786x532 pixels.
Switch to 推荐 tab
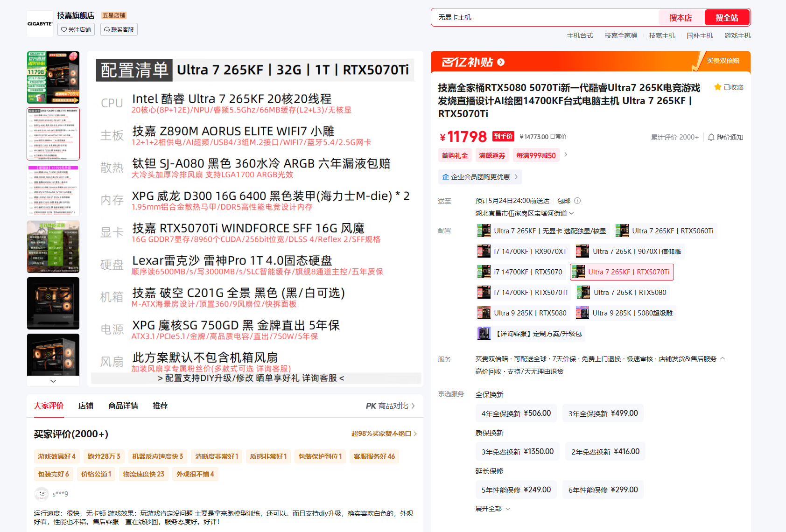click(x=160, y=406)
